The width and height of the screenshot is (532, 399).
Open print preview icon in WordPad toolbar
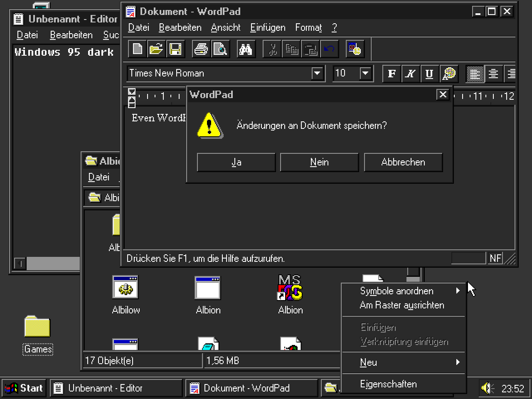[220, 49]
